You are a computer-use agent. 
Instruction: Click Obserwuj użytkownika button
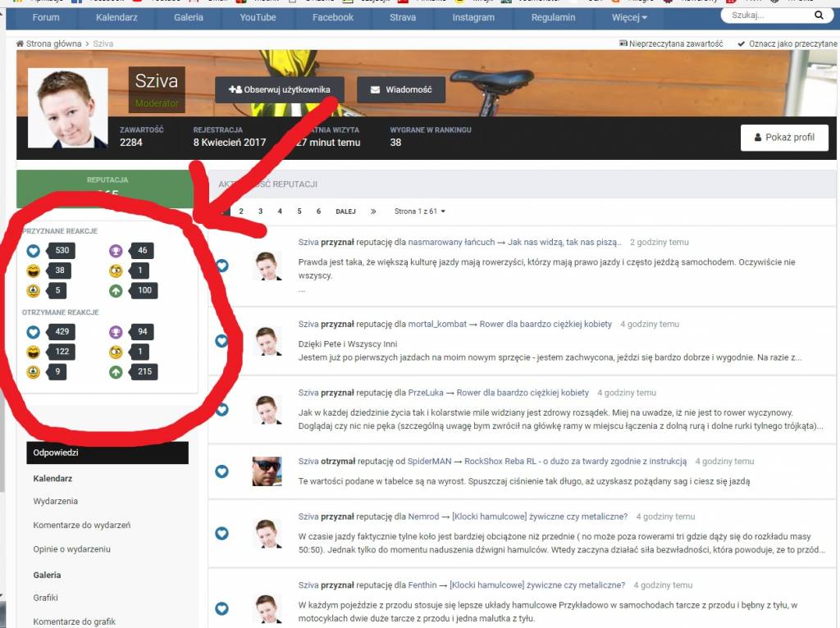[280, 89]
